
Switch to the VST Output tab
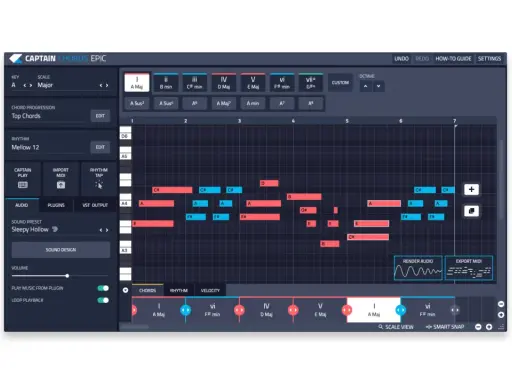95,205
